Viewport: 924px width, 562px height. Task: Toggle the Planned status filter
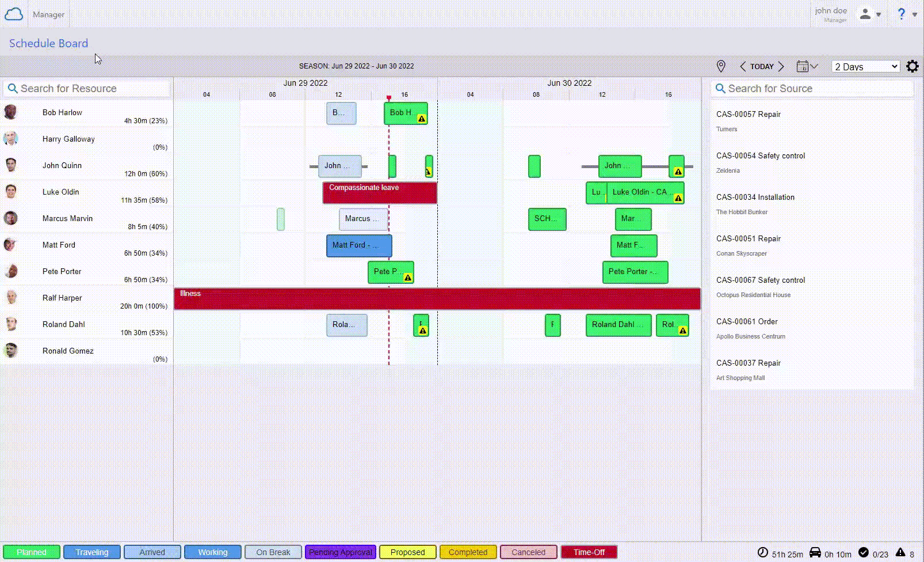coord(32,552)
